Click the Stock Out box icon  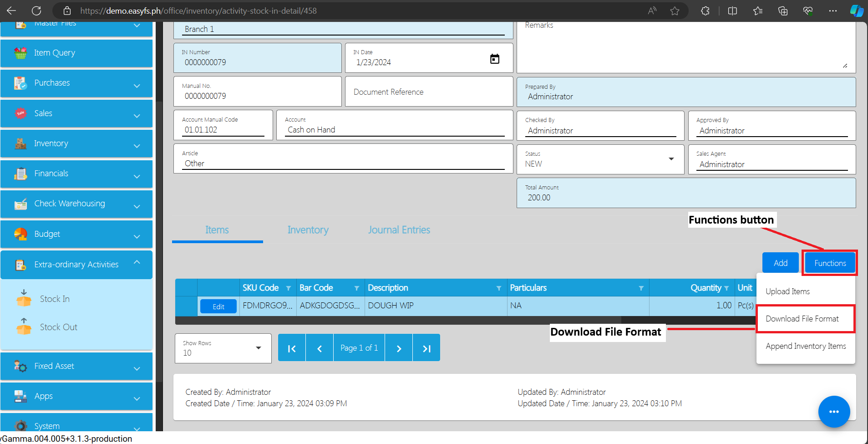(24, 327)
